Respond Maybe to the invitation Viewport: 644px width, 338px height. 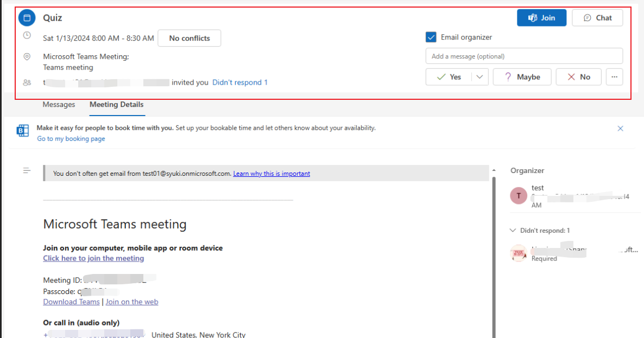(x=522, y=76)
